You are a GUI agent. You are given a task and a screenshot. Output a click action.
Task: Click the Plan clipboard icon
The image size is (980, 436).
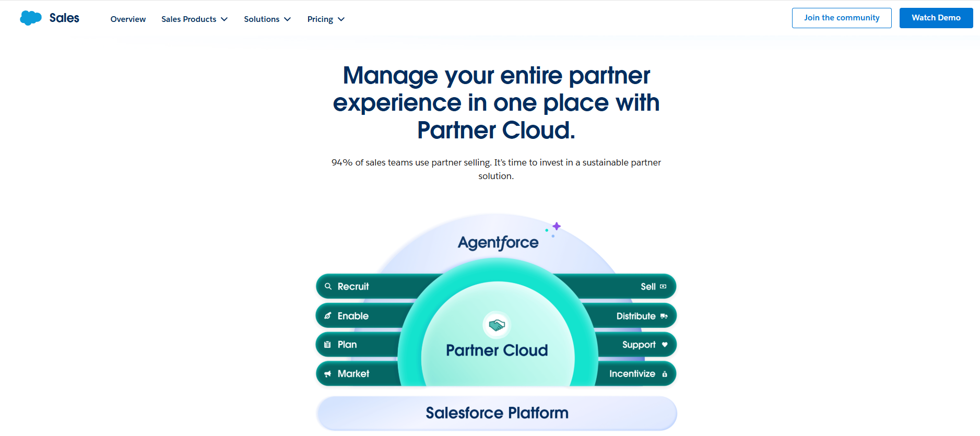pos(327,345)
